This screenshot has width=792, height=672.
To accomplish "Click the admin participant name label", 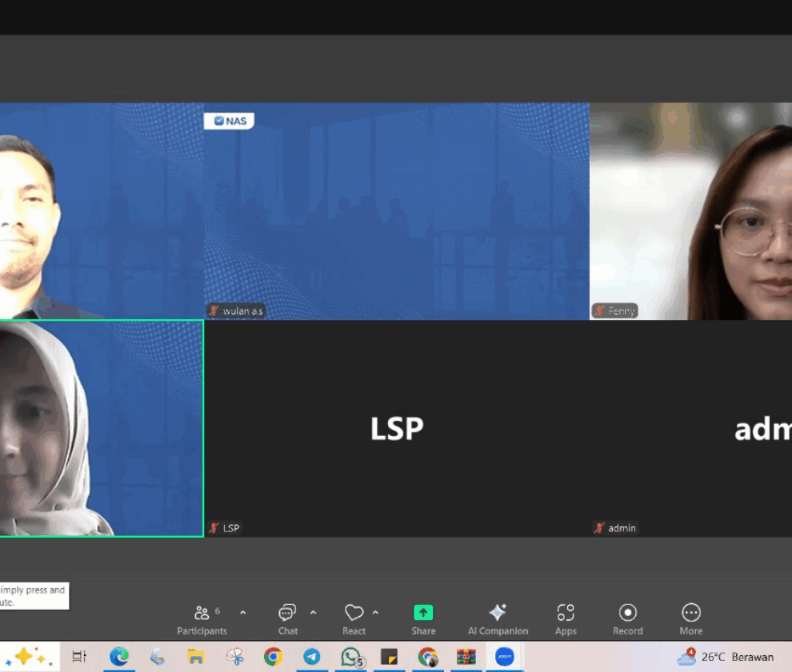I will point(622,528).
